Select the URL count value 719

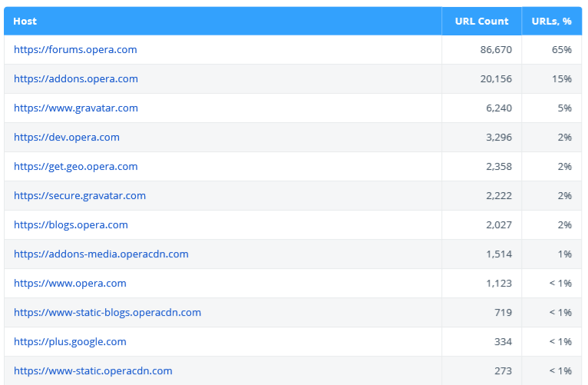coord(504,313)
